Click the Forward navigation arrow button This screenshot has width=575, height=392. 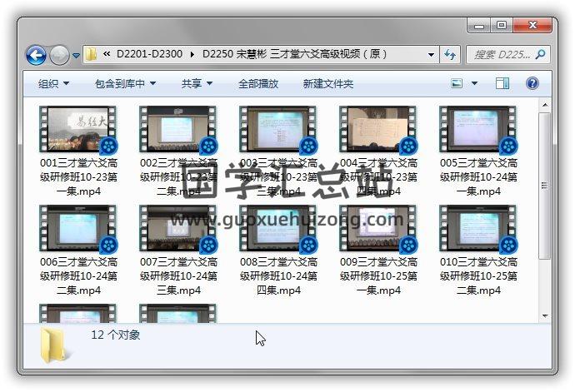[59, 56]
